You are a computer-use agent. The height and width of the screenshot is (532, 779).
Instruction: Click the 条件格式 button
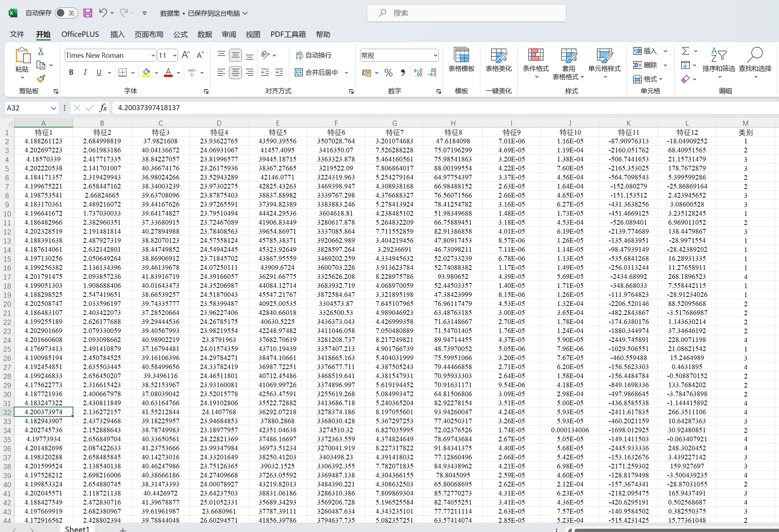(x=536, y=61)
